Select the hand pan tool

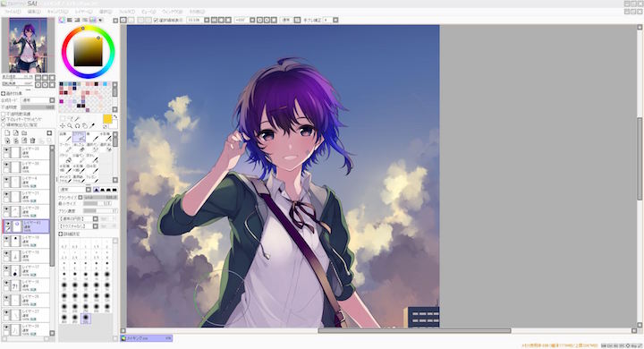tap(85, 126)
